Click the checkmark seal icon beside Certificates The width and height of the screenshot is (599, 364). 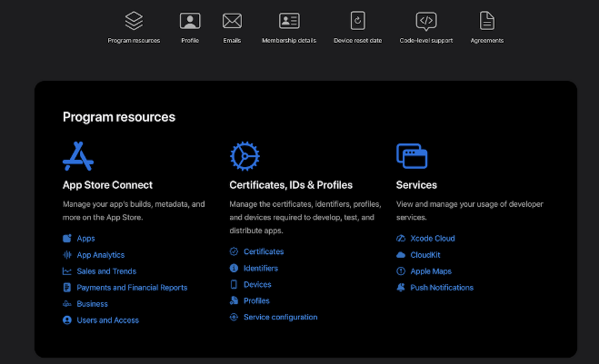point(234,251)
